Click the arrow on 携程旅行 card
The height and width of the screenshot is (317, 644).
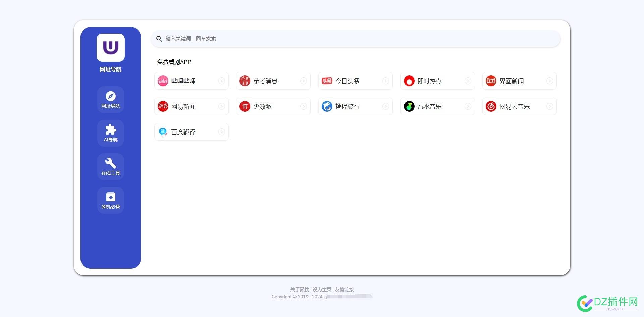pos(386,106)
